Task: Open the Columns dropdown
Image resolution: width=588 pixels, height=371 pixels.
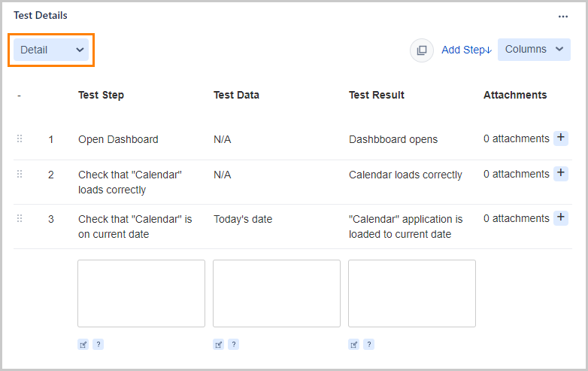Action: pos(534,49)
